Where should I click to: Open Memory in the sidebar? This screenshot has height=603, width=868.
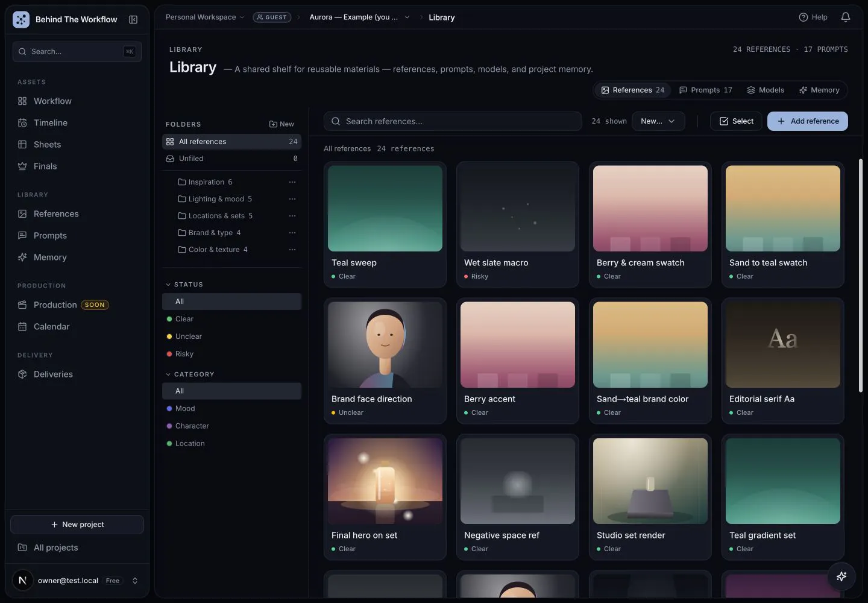click(77, 257)
